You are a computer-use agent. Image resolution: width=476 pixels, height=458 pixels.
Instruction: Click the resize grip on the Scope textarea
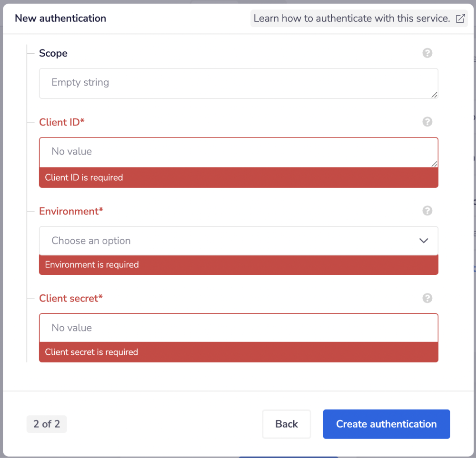(x=435, y=95)
